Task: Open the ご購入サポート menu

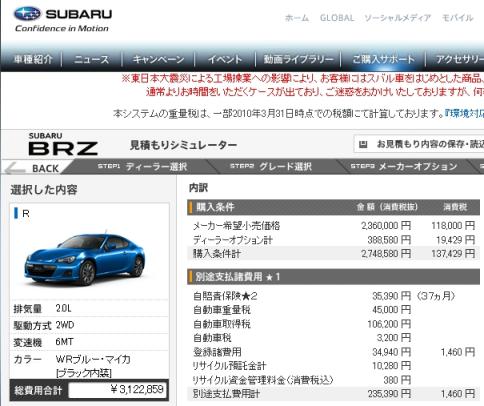Action: (x=383, y=59)
